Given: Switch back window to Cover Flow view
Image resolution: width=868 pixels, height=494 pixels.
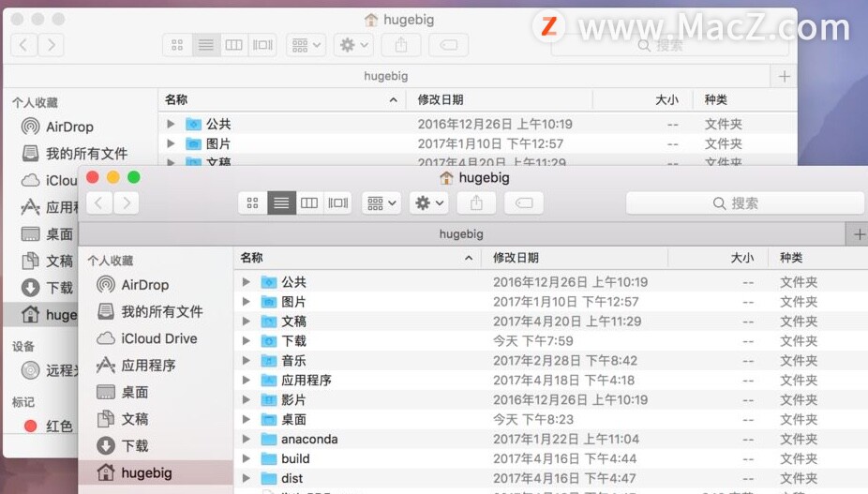Looking at the screenshot, I should pyautogui.click(x=263, y=45).
